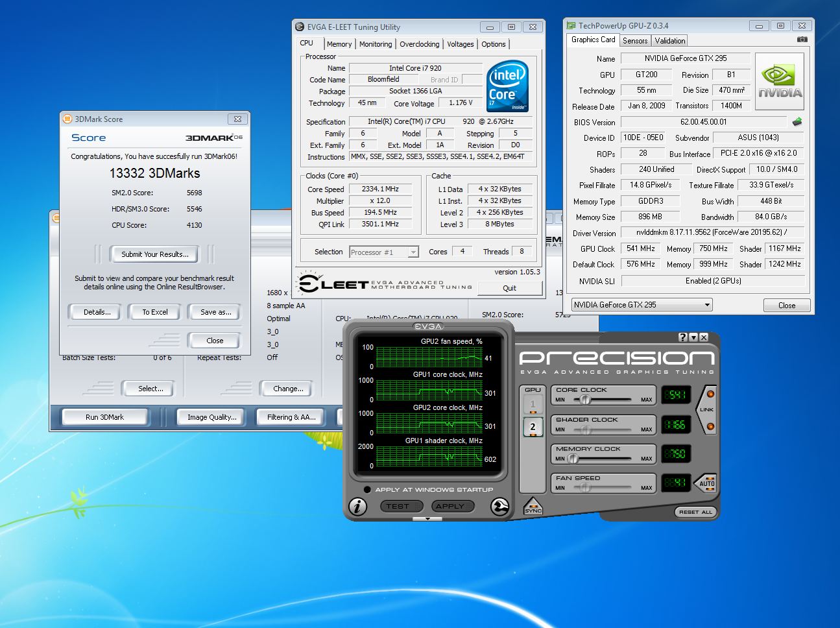Enable Apply at Windows Startup

pyautogui.click(x=367, y=490)
